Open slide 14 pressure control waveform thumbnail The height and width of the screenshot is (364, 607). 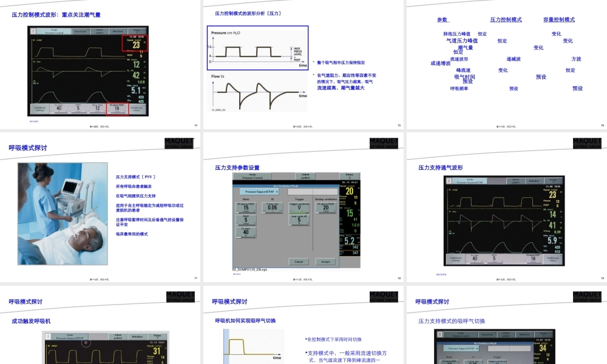pyautogui.click(x=100, y=64)
